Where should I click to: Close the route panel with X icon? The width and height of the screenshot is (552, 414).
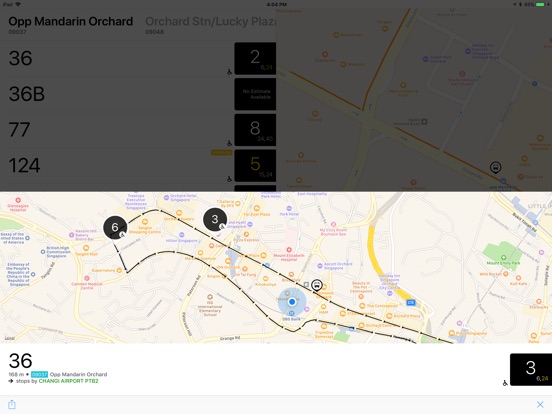(540, 404)
